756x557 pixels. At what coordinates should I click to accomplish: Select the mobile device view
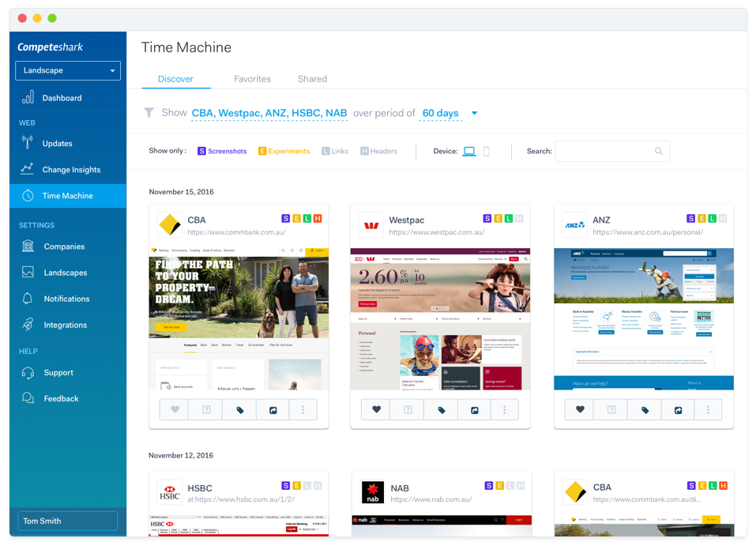tap(487, 152)
